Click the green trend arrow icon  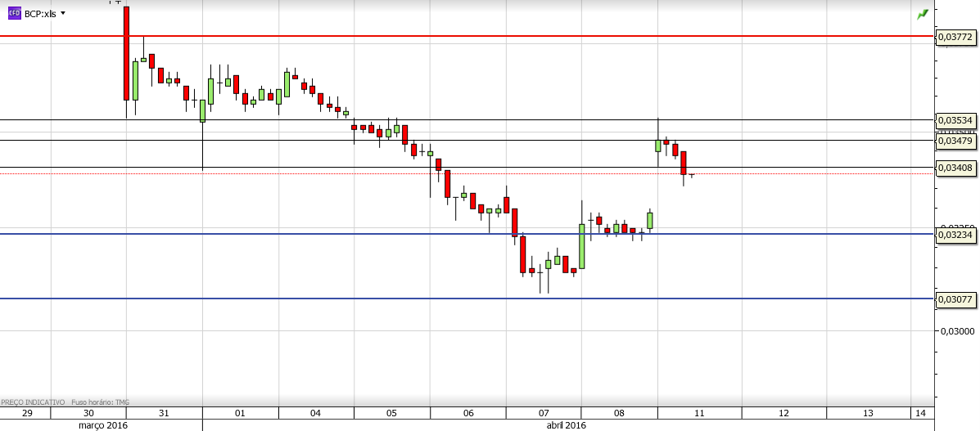[923, 14]
